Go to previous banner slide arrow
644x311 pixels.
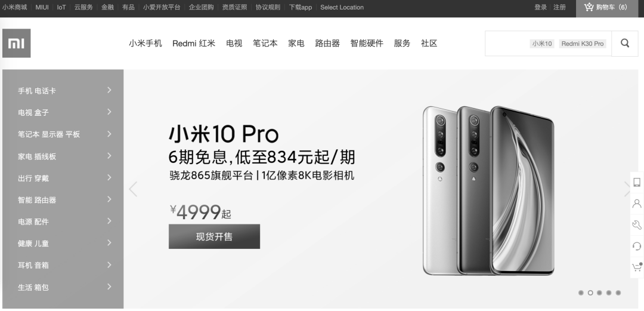[x=132, y=189]
